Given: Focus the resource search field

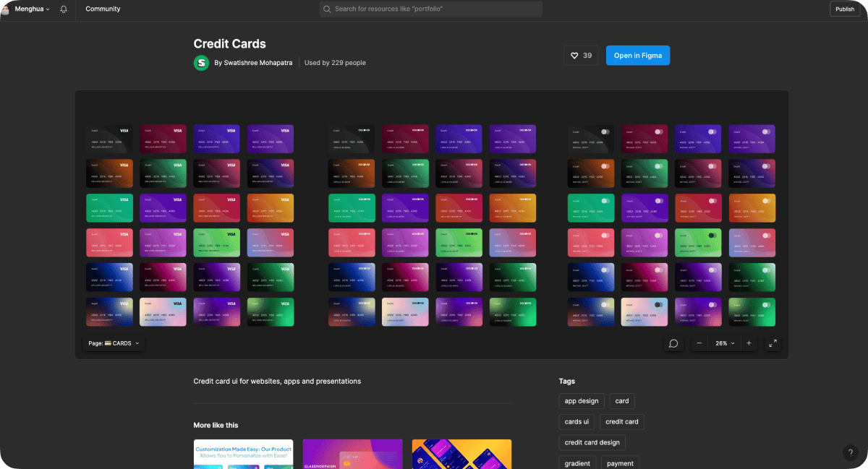Looking at the screenshot, I should click(x=431, y=9).
